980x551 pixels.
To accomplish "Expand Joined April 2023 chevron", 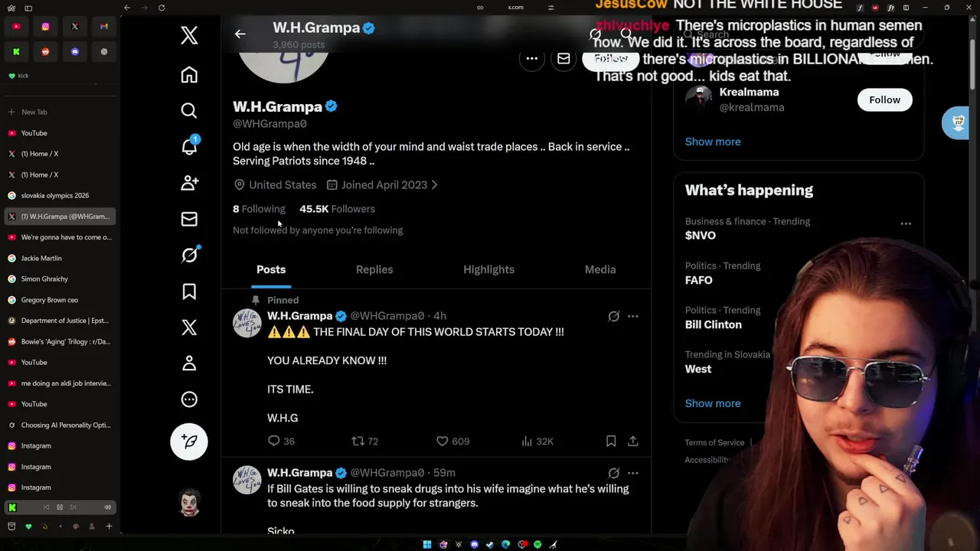I will (x=434, y=184).
